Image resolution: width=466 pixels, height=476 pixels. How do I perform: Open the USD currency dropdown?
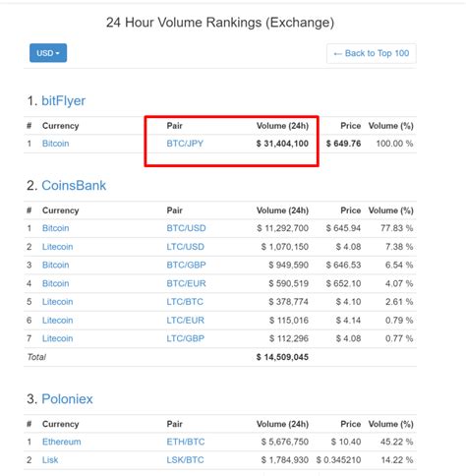point(48,53)
